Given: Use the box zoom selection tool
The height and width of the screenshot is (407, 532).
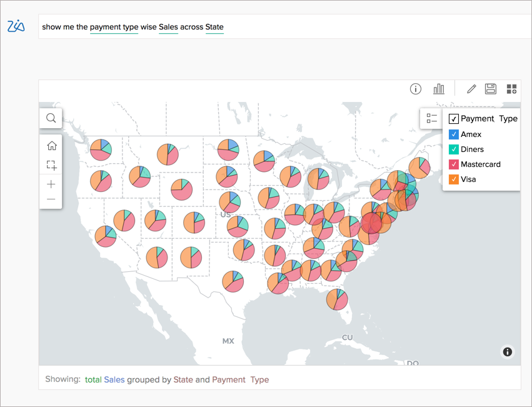Looking at the screenshot, I should [x=51, y=164].
